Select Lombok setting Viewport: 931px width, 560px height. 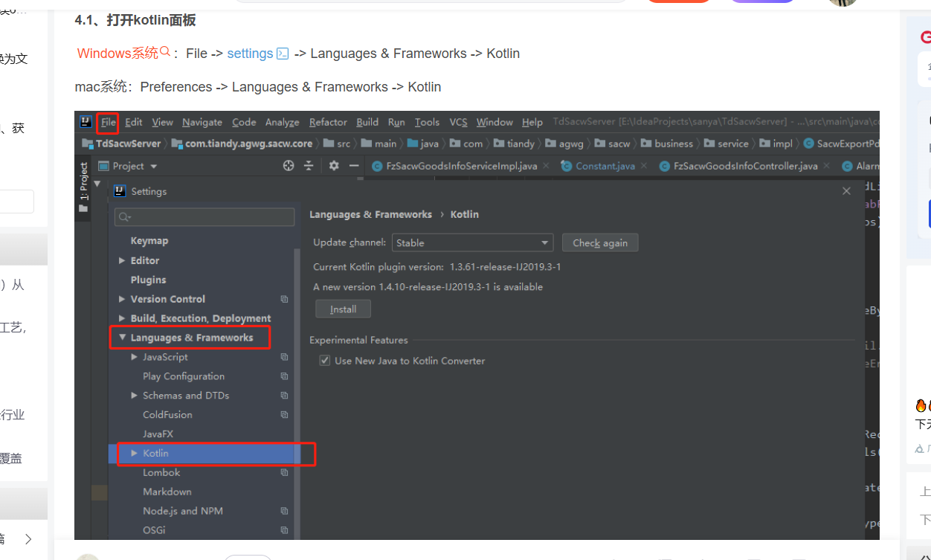161,472
